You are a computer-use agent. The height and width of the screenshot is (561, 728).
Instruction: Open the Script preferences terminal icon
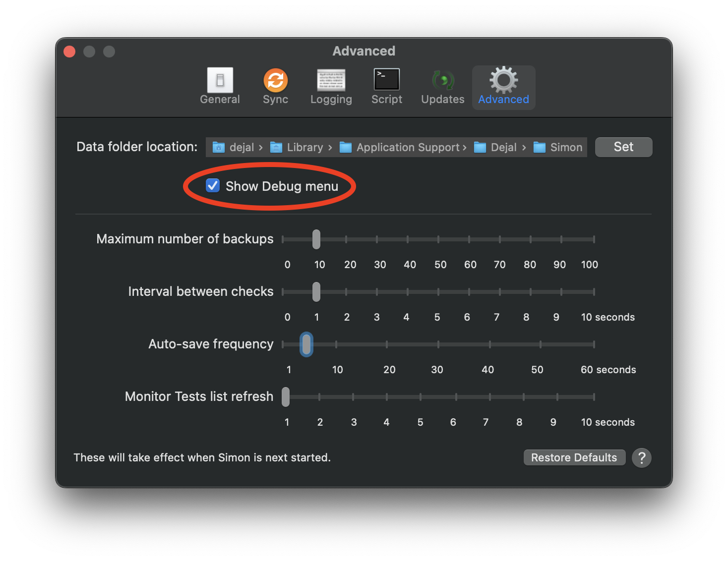click(387, 80)
